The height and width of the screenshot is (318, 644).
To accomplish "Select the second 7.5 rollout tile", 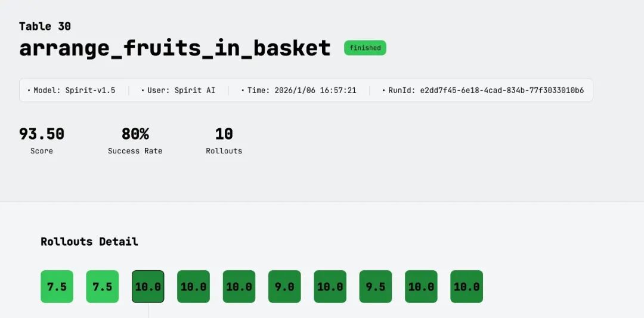I will pos(102,286).
